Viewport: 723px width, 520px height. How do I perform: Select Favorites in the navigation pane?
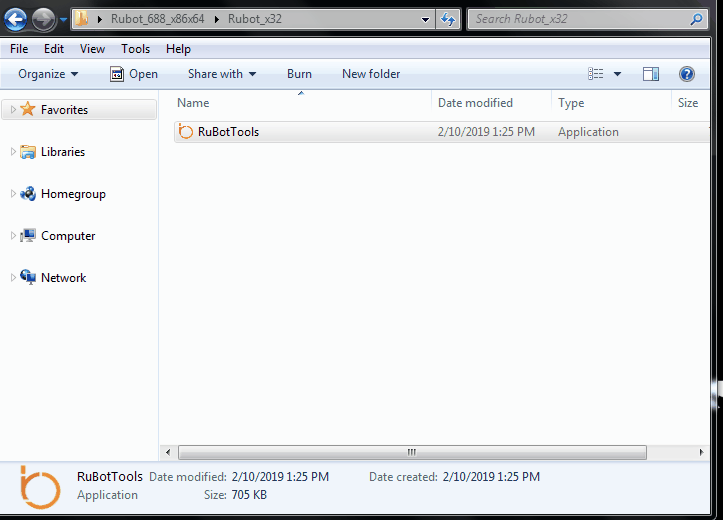pyautogui.click(x=65, y=110)
